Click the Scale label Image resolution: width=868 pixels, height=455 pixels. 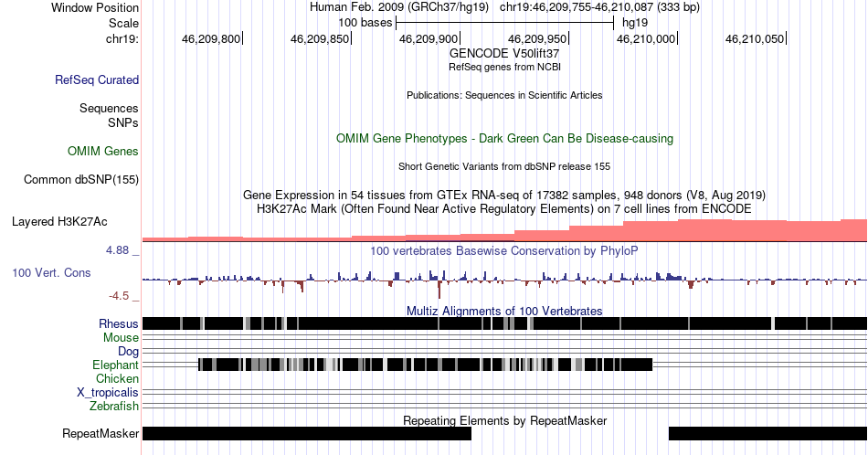click(123, 23)
